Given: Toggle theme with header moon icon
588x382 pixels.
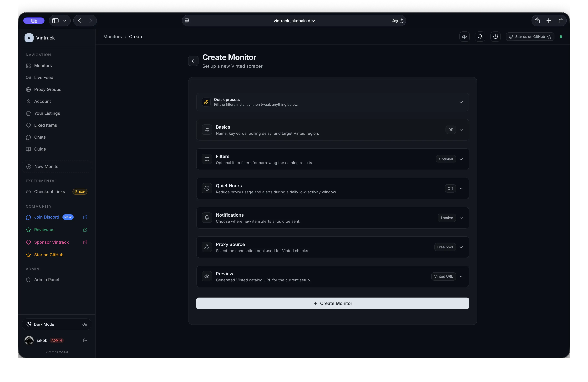Looking at the screenshot, I should click(495, 37).
